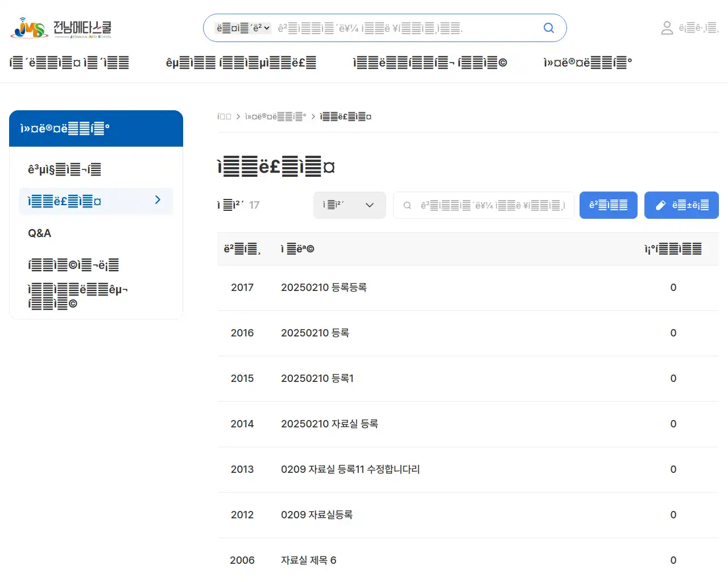This screenshot has width=728, height=582.
Task: Click the blue write button with pencil
Action: tap(681, 205)
